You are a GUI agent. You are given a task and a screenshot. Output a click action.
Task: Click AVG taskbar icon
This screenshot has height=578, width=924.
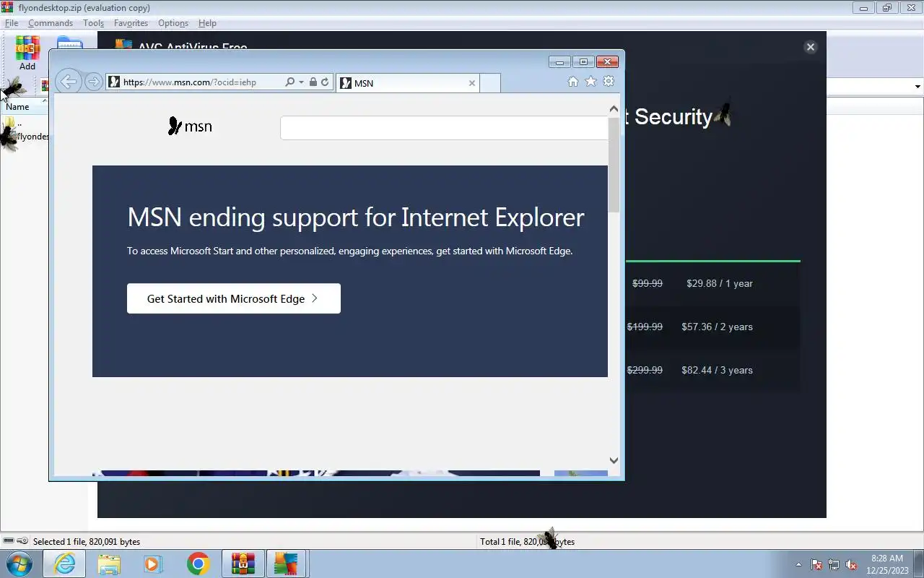click(x=286, y=564)
